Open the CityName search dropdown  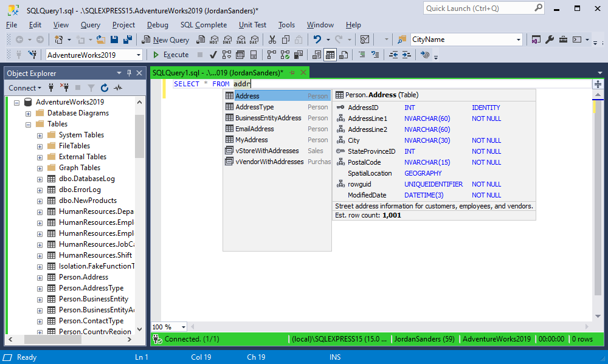[x=519, y=39]
